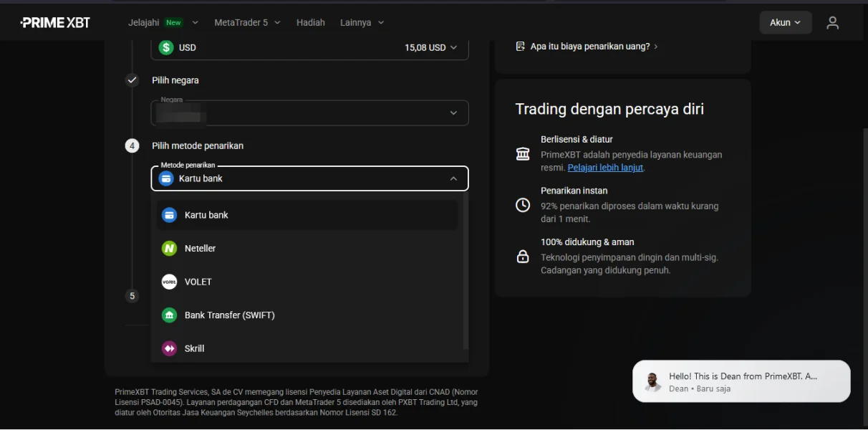Open the user profile icon
The image size is (868, 430).
[832, 23]
